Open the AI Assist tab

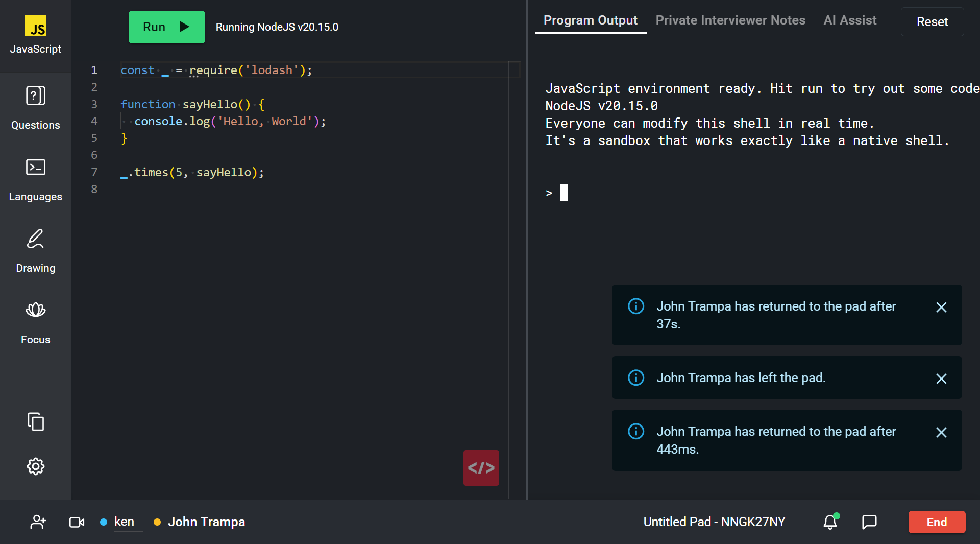pyautogui.click(x=850, y=20)
